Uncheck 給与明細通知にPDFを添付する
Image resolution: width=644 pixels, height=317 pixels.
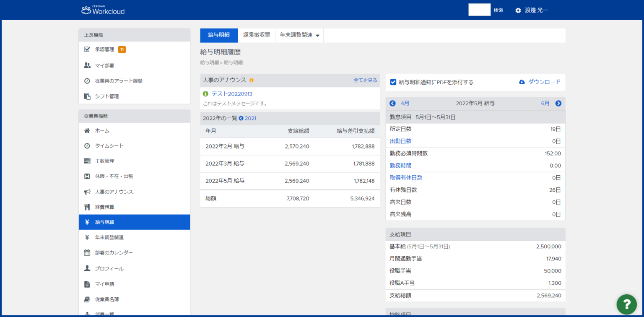393,82
